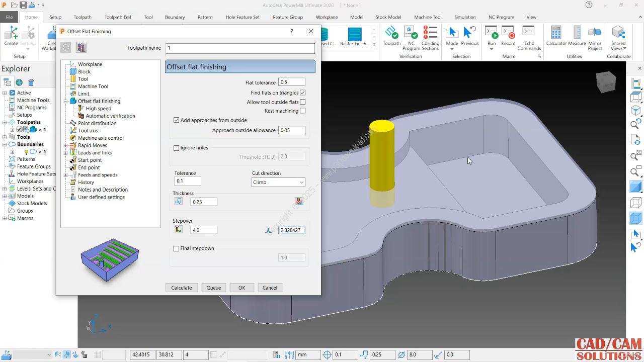Toggle the boundary 1 light bulb visibility

pyautogui.click(x=26, y=152)
